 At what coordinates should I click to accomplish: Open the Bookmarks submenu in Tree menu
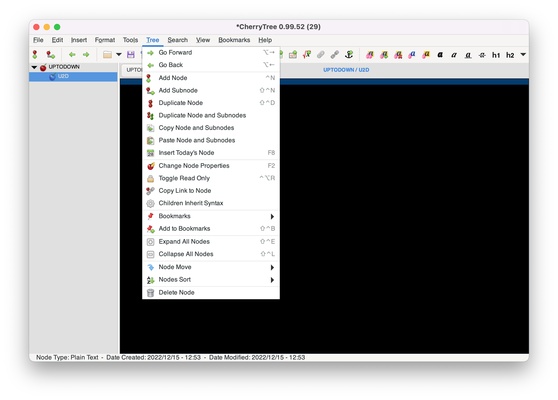pos(211,216)
